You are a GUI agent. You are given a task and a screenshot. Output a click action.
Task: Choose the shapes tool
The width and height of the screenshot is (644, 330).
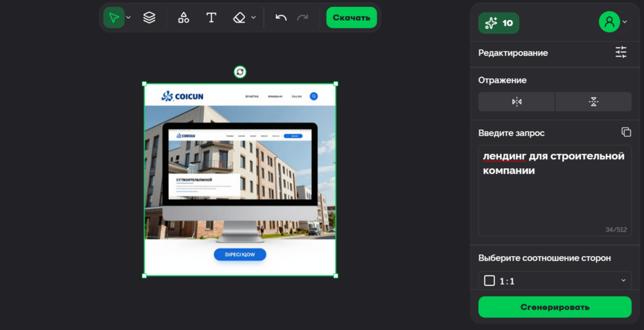tap(184, 18)
